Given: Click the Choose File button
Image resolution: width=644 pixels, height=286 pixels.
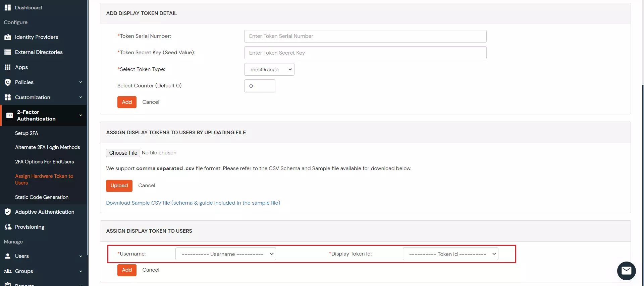Looking at the screenshot, I should 123,153.
